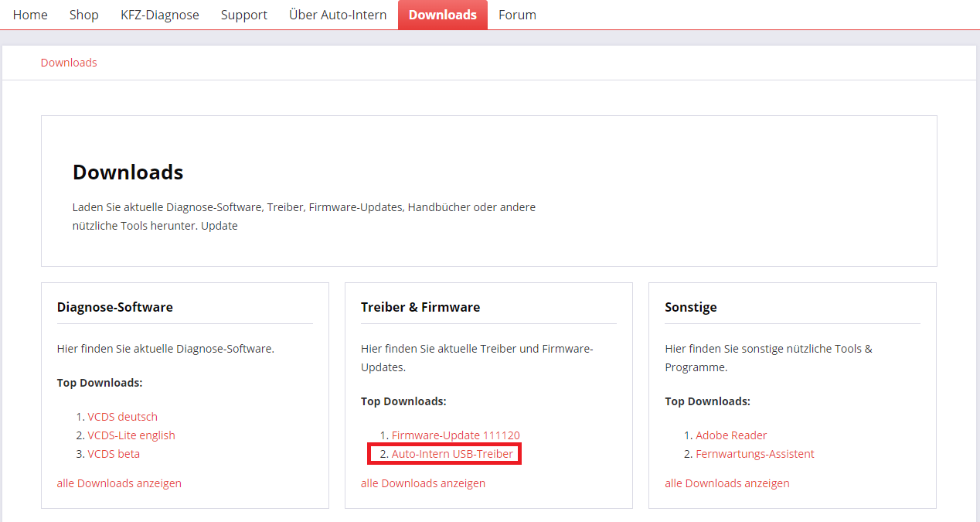Download VCDS deutsch
The height and width of the screenshot is (522, 980).
122,417
